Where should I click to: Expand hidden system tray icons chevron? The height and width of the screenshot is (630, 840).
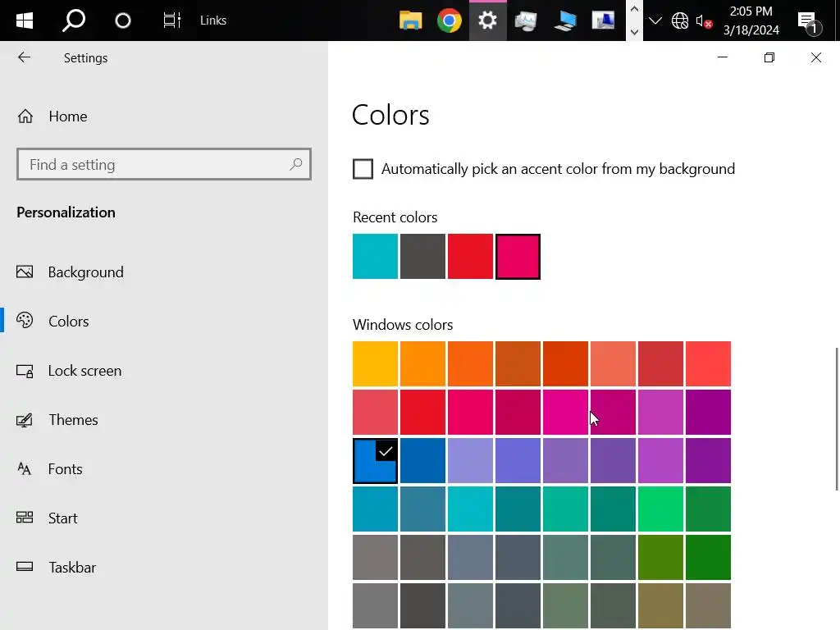655,21
